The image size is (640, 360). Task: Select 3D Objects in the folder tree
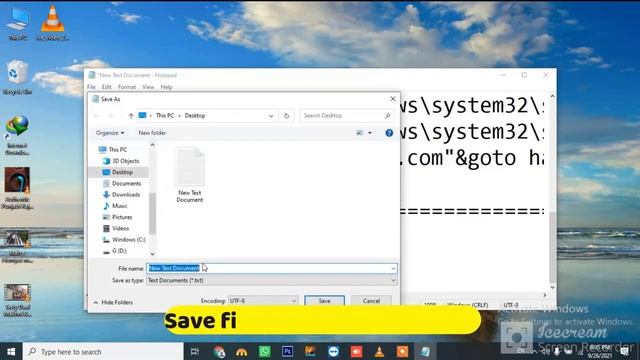click(121, 161)
